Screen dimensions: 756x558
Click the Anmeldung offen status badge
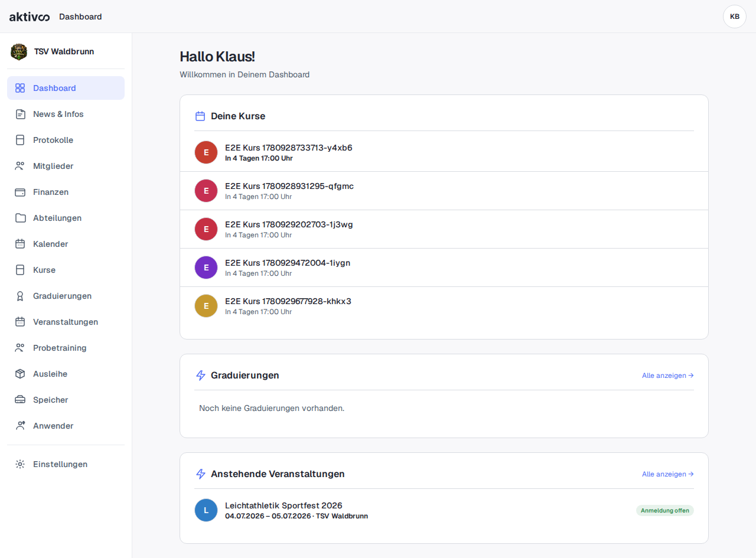665,511
